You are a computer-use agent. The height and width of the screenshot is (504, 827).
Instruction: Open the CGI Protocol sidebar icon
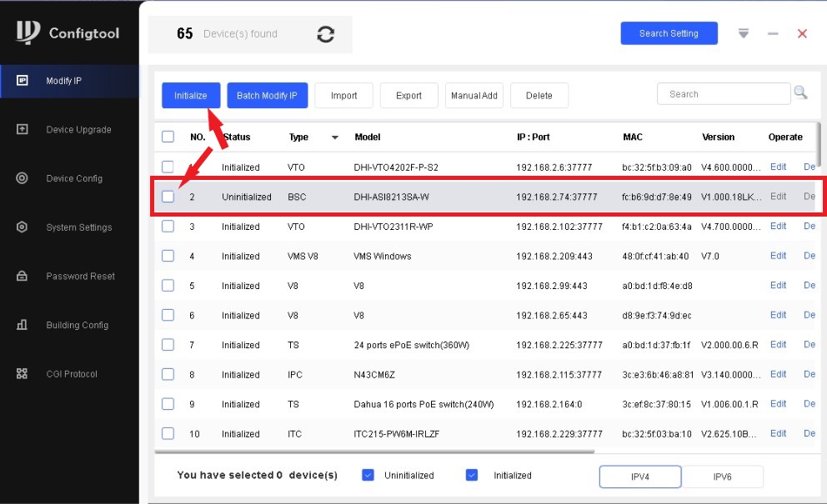[23, 374]
